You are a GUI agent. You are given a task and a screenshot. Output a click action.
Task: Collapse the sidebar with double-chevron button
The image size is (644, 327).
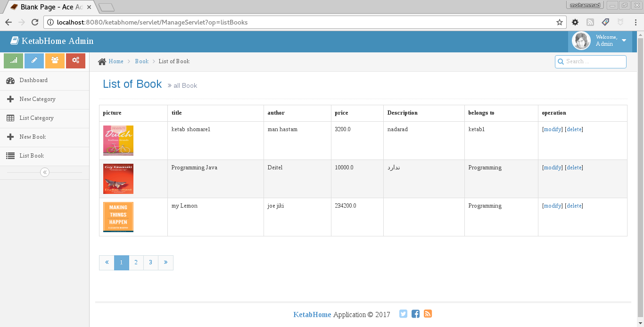[x=45, y=172]
